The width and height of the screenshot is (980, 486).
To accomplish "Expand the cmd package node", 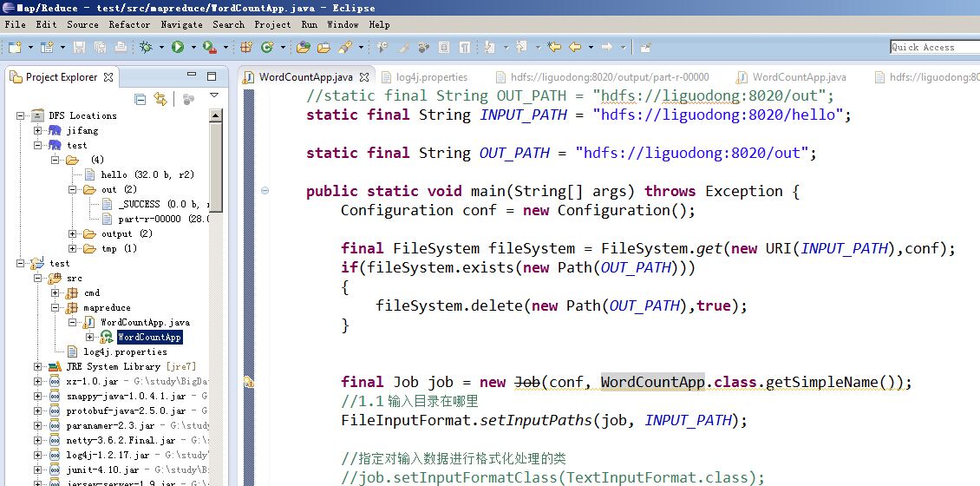I will point(55,292).
